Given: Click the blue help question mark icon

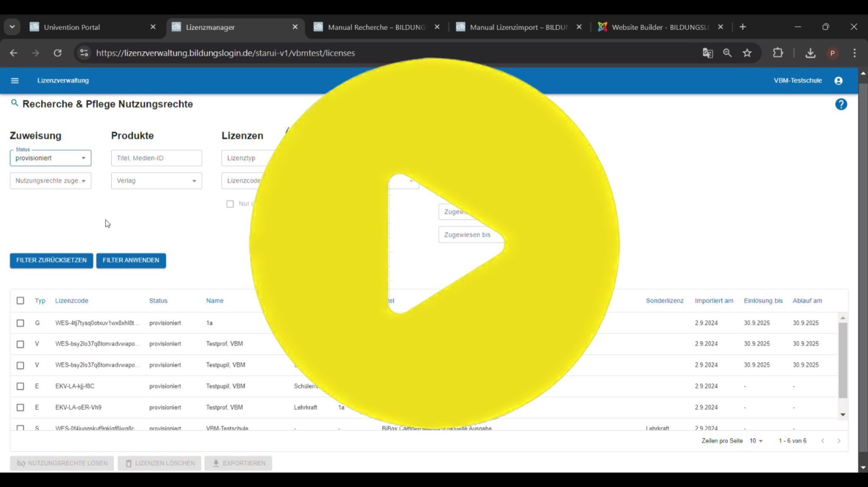Looking at the screenshot, I should (840, 104).
